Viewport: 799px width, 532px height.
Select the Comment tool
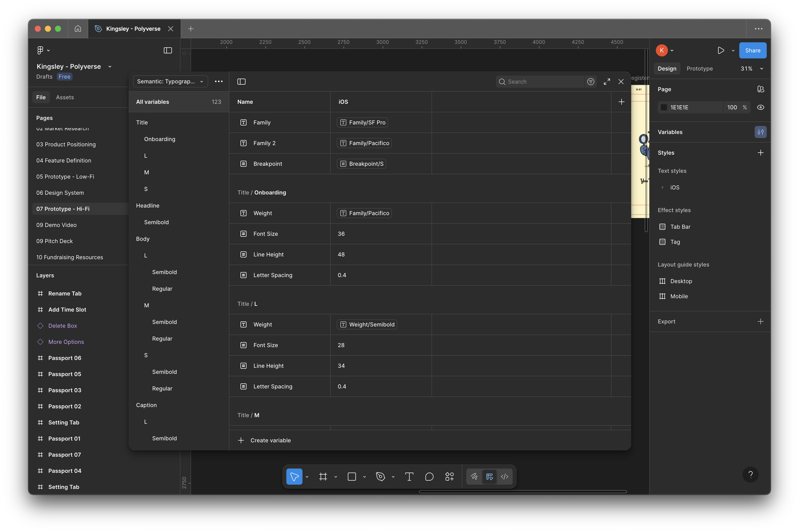tap(429, 477)
